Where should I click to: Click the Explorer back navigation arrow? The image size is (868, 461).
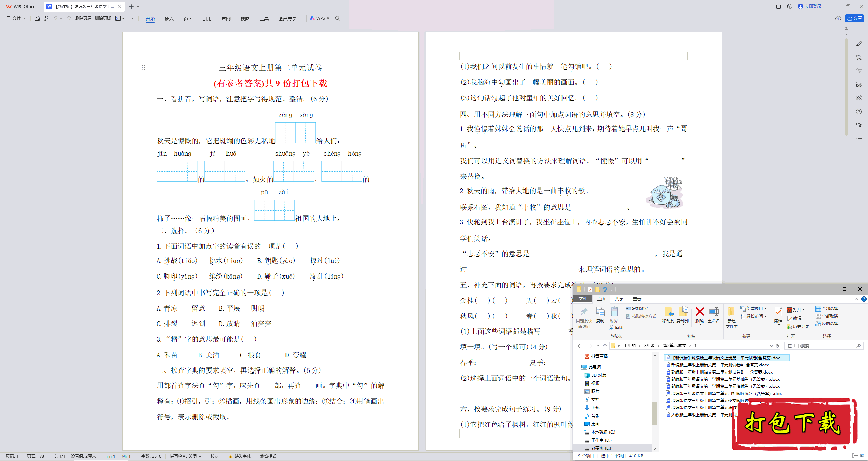pos(580,346)
